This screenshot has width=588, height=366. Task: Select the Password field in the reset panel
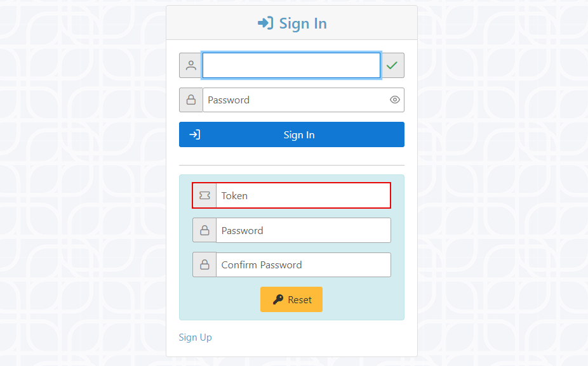pyautogui.click(x=303, y=230)
